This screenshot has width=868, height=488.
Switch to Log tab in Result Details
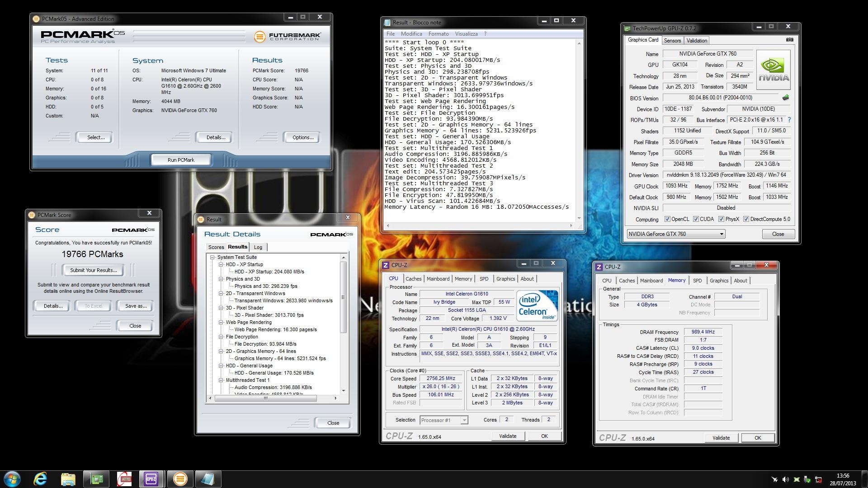258,247
